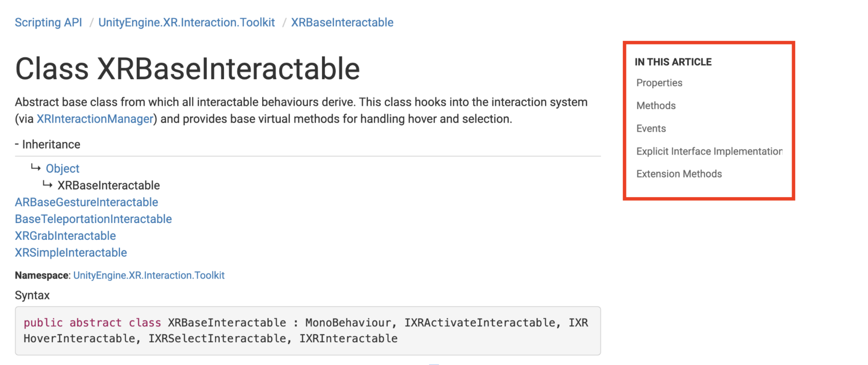This screenshot has height=365, width=868.
Task: Navigate to the Object class page
Action: 62,168
